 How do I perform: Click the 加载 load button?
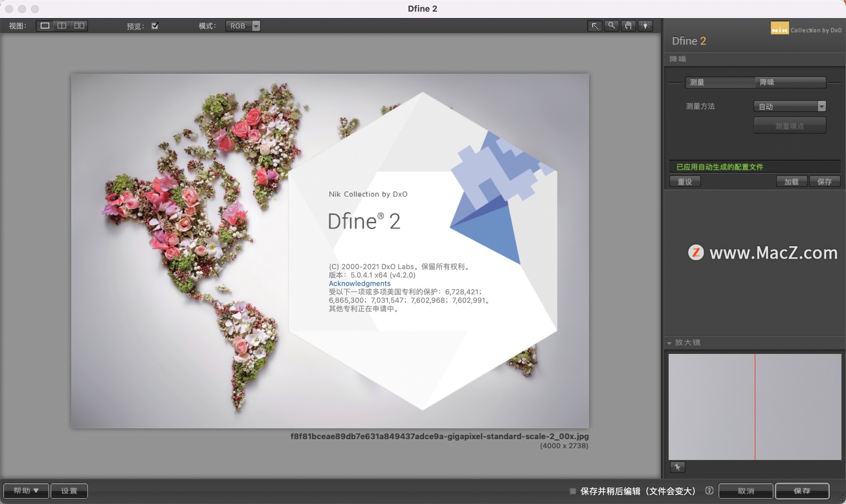pos(791,182)
